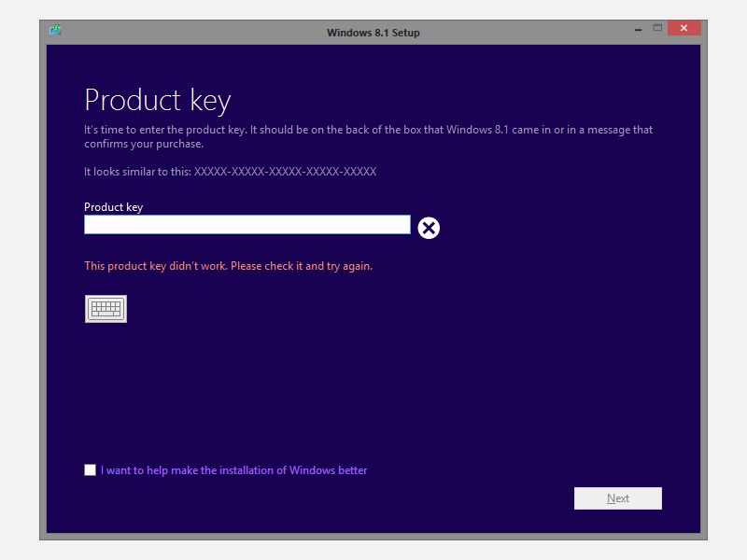The height and width of the screenshot is (560, 747).
Task: Click the words 'check it and try again'
Action: (x=317, y=266)
